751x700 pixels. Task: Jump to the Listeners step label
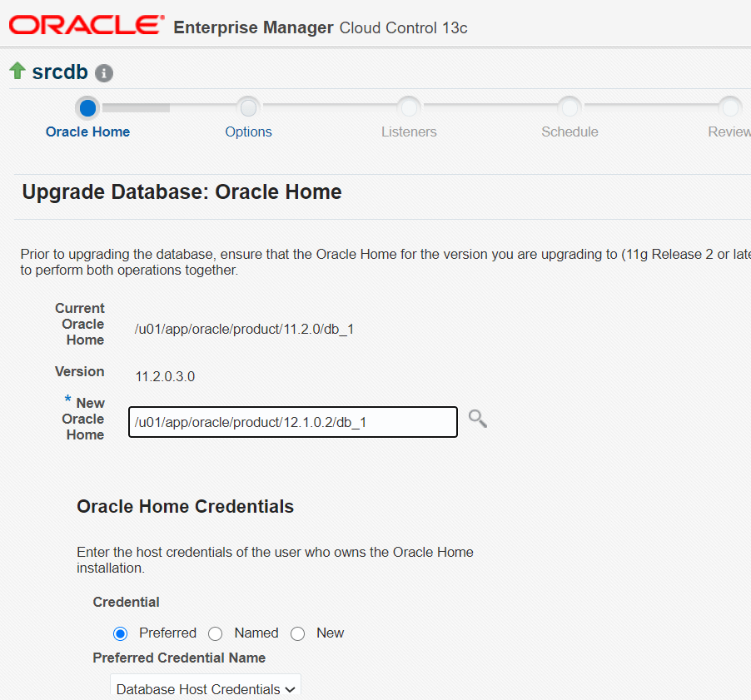coord(409,132)
